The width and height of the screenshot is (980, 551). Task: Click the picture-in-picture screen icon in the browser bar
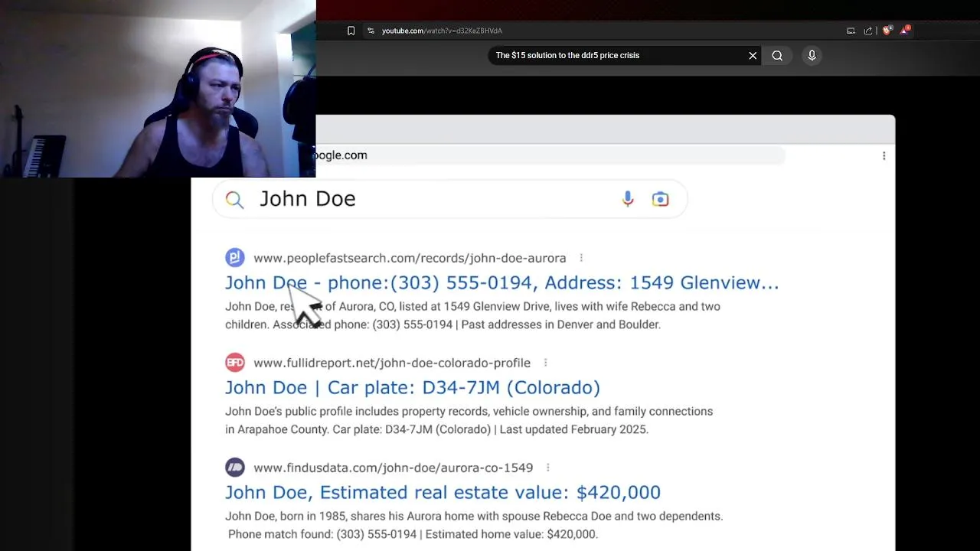[x=851, y=31]
